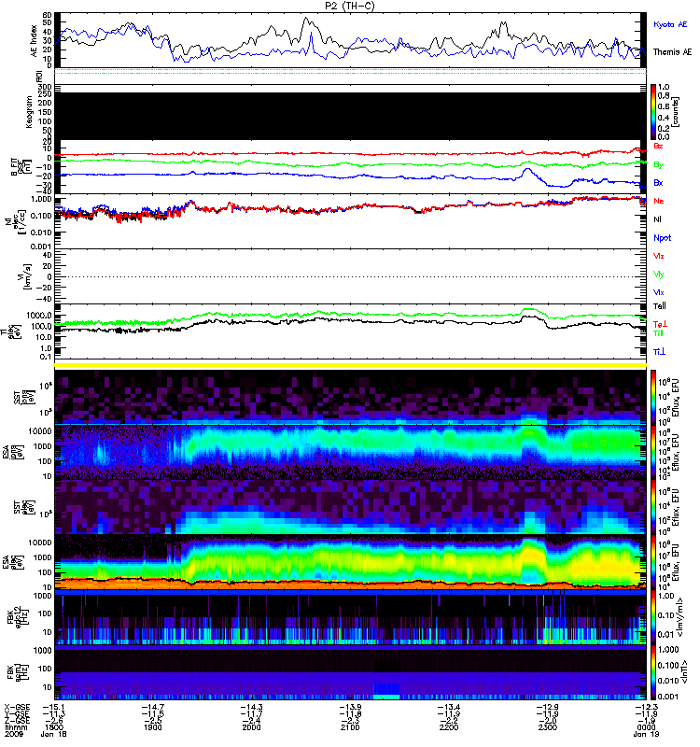Image resolution: width=700 pixels, height=747 pixels.
Task: Click the -12.3 X-GSE position value
Action: (x=646, y=707)
